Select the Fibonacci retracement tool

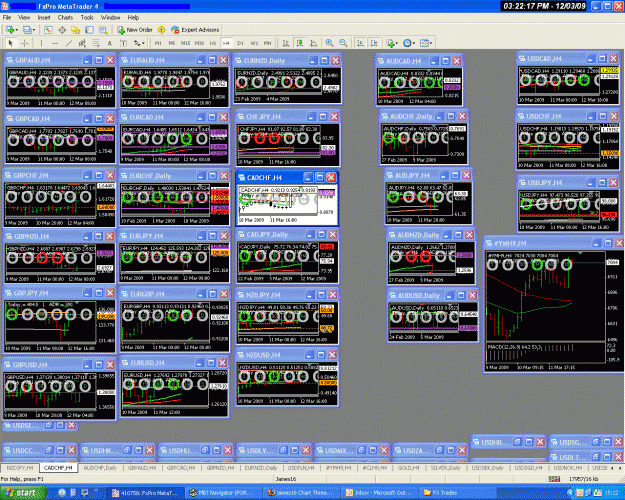[96, 43]
